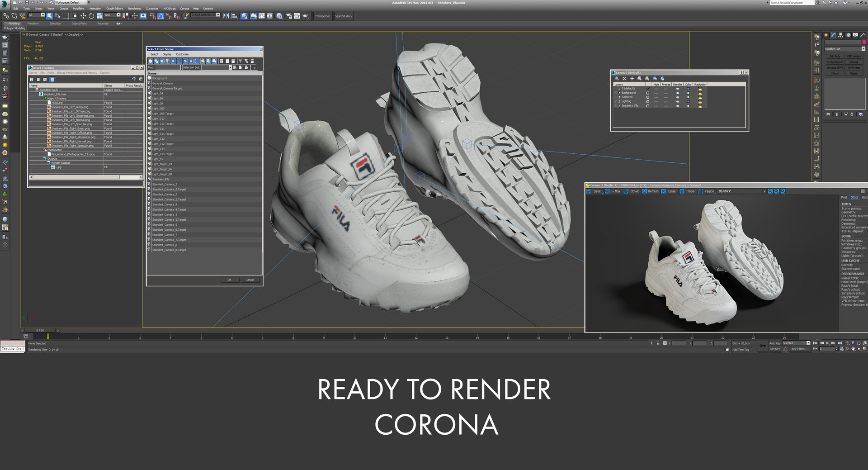Open the Material Editor icon
Image resolution: width=868 pixels, height=470 pixels.
279,16
